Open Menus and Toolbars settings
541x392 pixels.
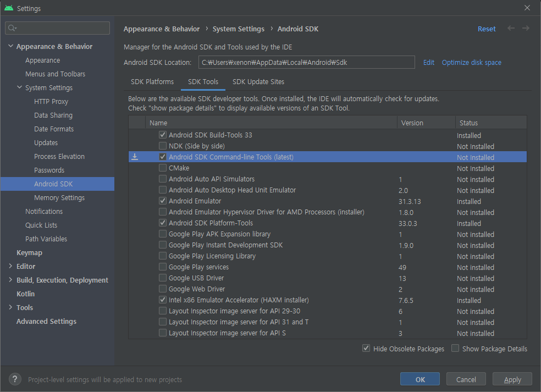(x=55, y=74)
